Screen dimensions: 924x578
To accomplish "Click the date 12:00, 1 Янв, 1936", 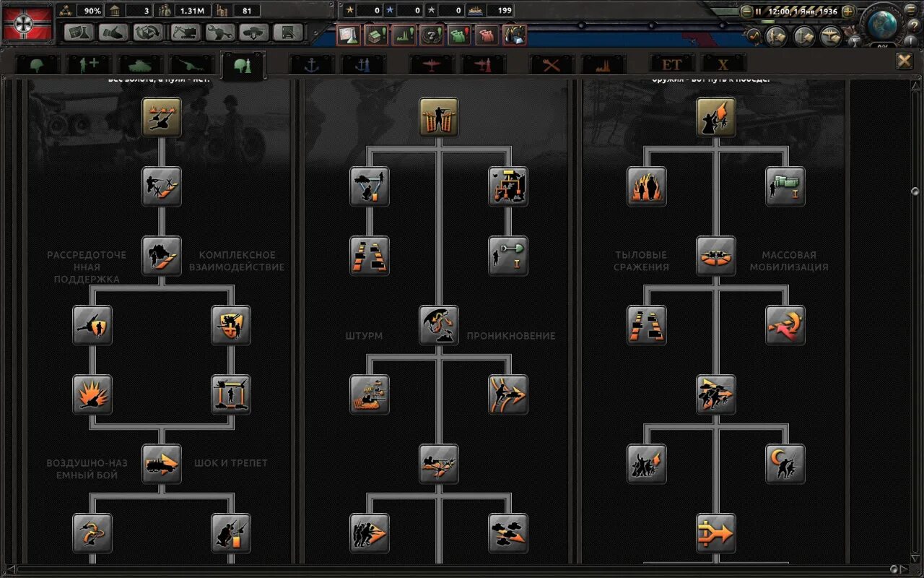I will [801, 12].
